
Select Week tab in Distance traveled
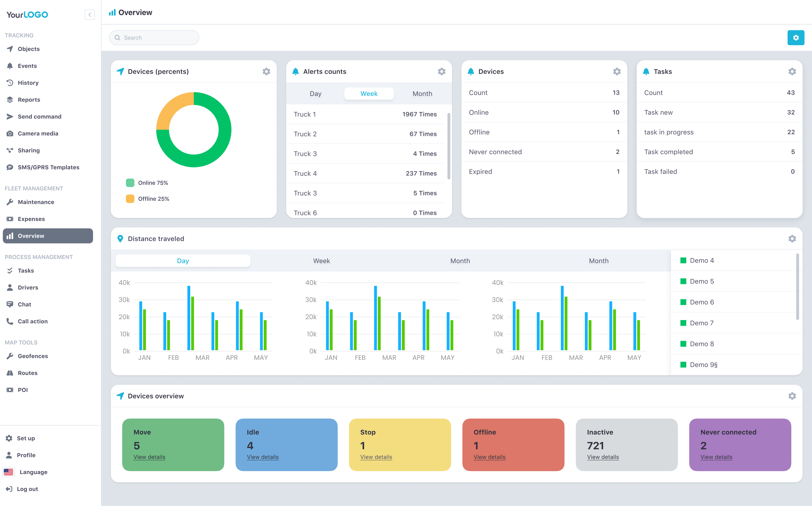click(321, 261)
